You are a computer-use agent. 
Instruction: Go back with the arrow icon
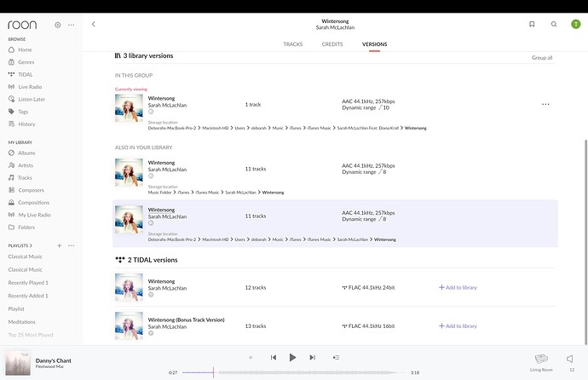[x=94, y=25]
